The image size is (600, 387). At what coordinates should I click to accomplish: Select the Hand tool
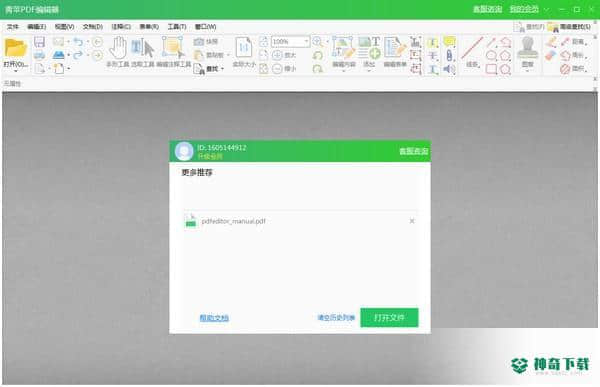coord(118,48)
